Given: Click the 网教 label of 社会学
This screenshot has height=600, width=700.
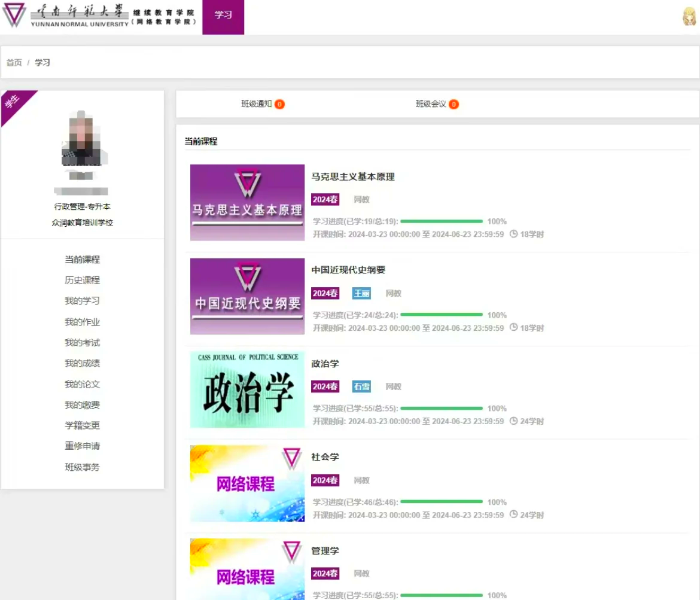Looking at the screenshot, I should tap(361, 480).
